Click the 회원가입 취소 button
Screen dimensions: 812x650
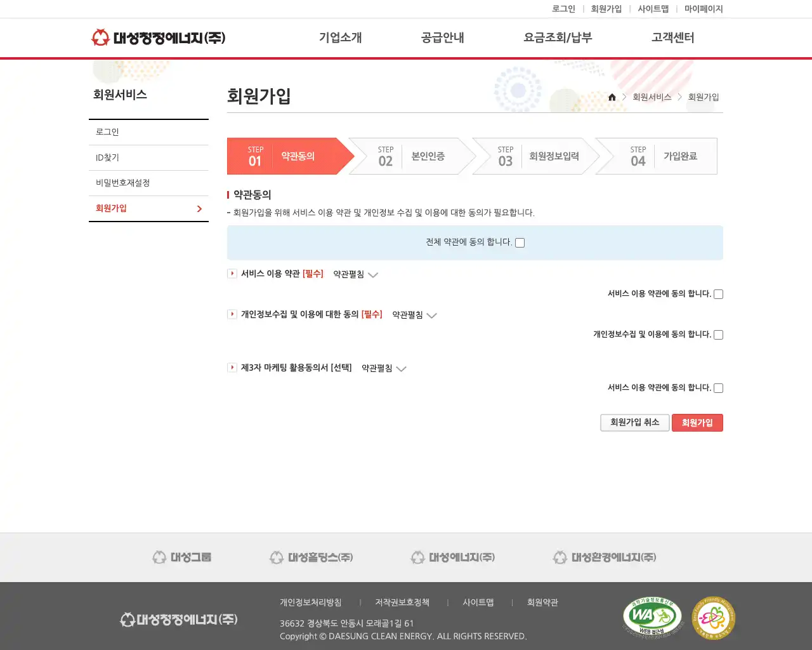(x=634, y=422)
